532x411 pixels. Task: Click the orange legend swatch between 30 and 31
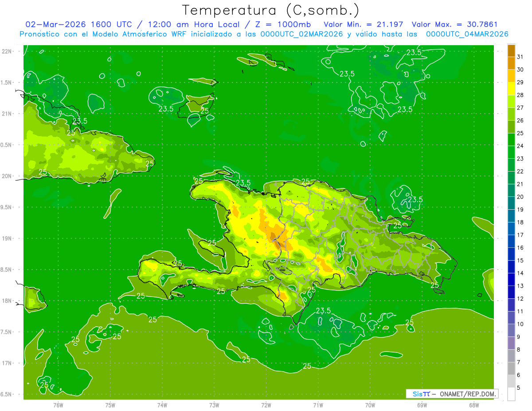tap(511, 63)
